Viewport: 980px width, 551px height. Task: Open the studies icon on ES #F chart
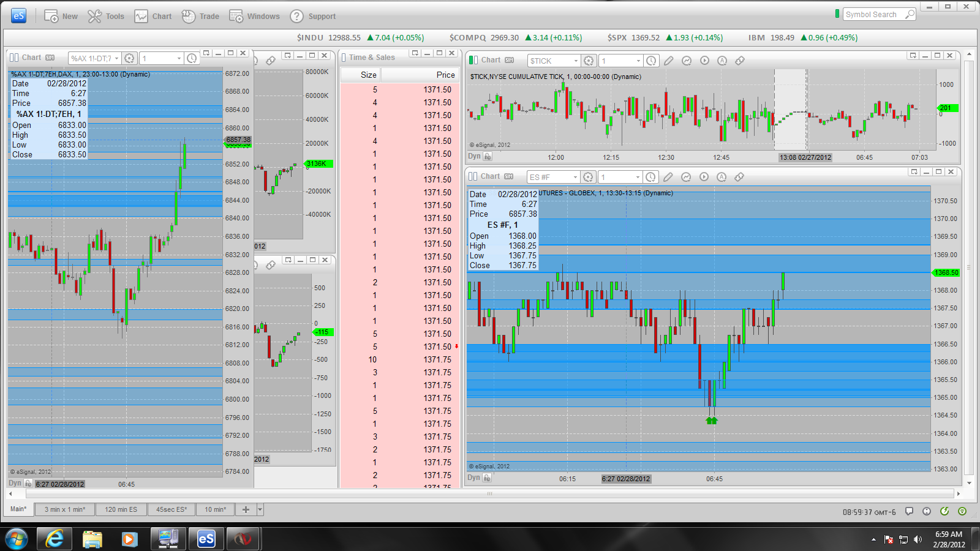686,177
